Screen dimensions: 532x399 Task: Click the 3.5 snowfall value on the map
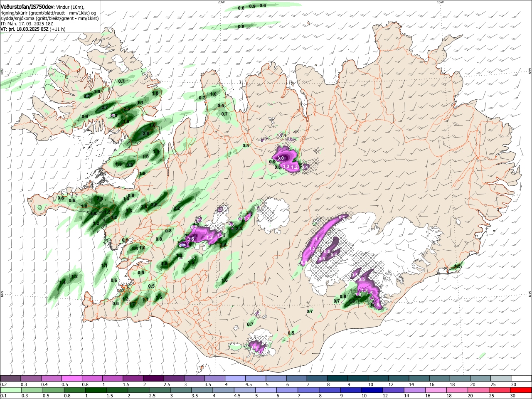tap(191, 239)
